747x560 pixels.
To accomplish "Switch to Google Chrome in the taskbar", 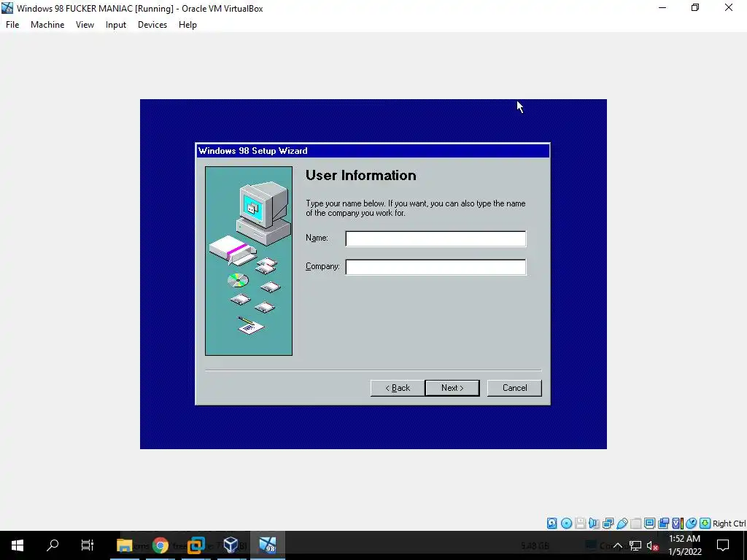I will [160, 545].
